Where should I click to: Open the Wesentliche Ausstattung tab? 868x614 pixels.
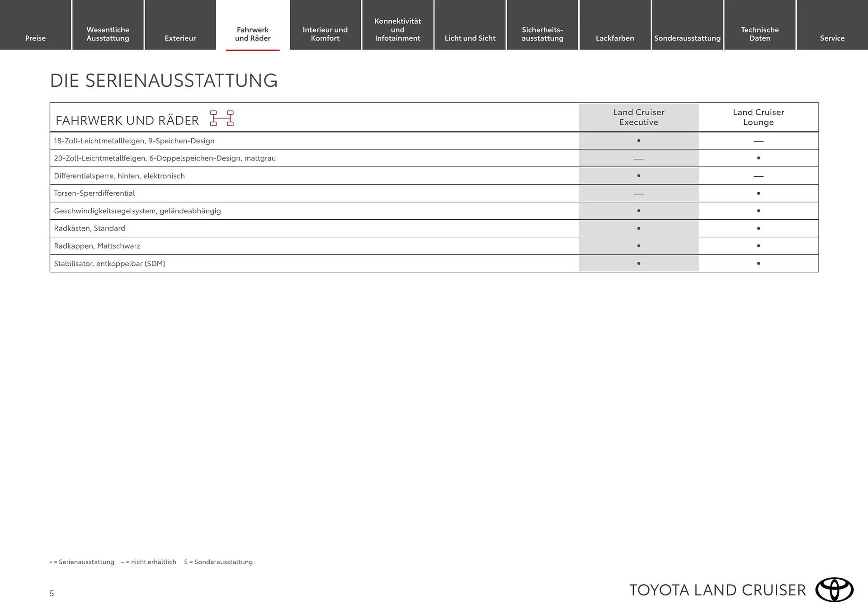pyautogui.click(x=108, y=33)
